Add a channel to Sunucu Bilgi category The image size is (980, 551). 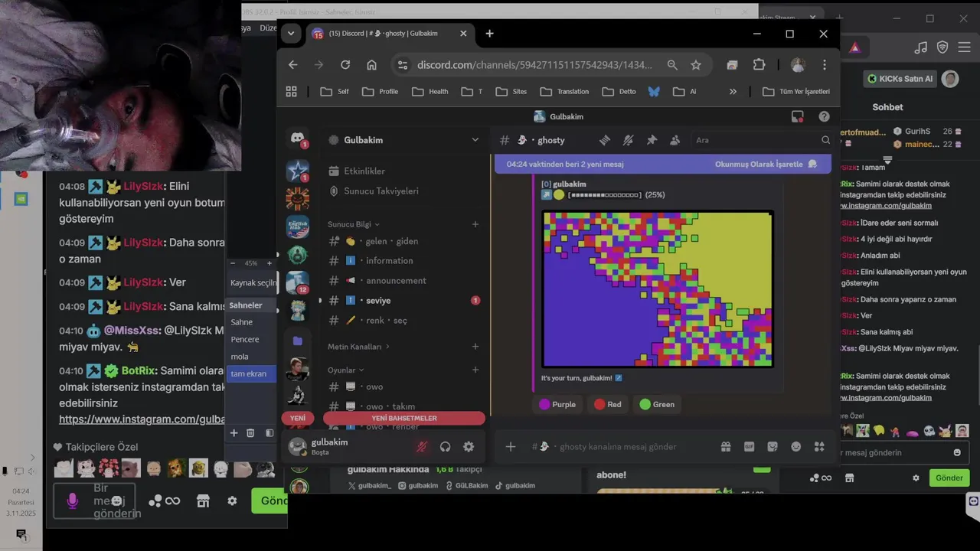475,224
